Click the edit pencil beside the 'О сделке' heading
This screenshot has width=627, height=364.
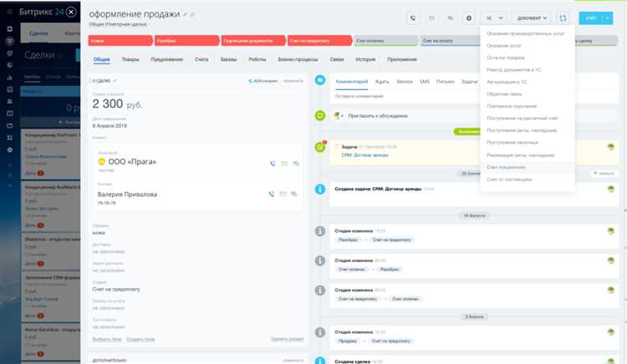[x=115, y=81]
